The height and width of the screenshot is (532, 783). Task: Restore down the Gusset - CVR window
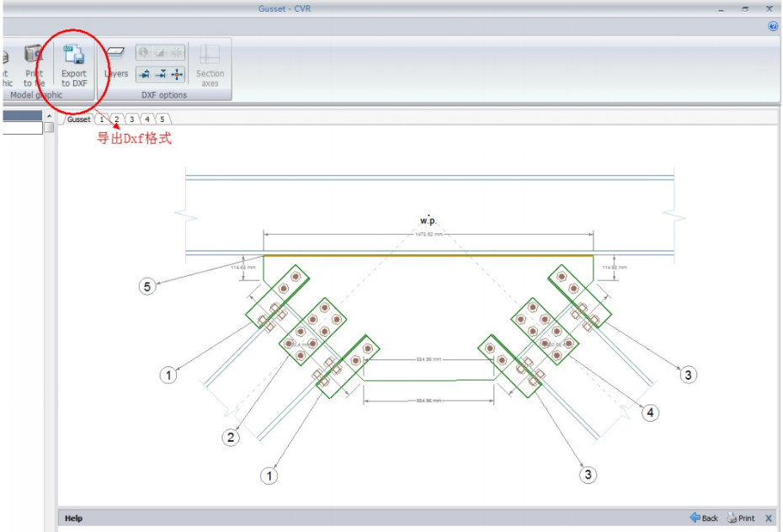pos(745,9)
